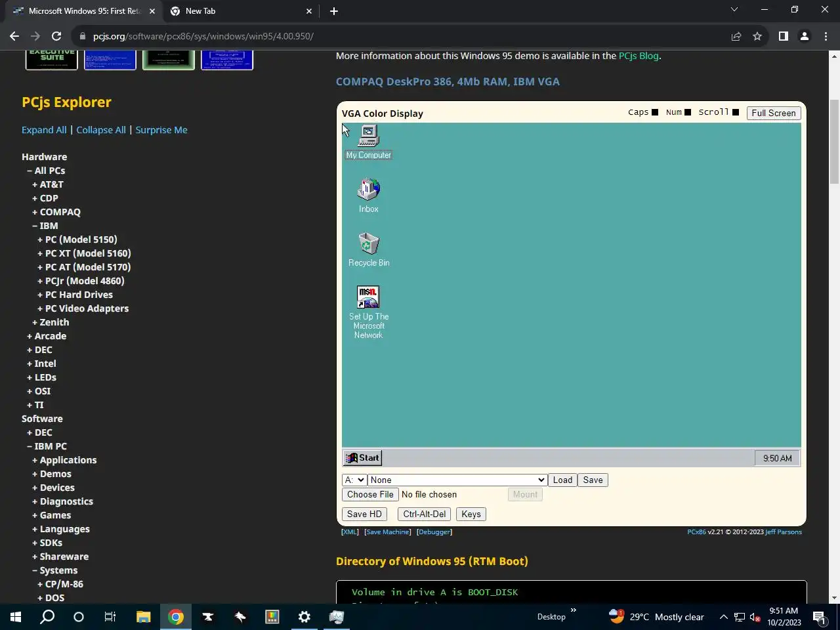The height and width of the screenshot is (630, 840).
Task: Open a new browser tab with plus
Action: point(334,11)
